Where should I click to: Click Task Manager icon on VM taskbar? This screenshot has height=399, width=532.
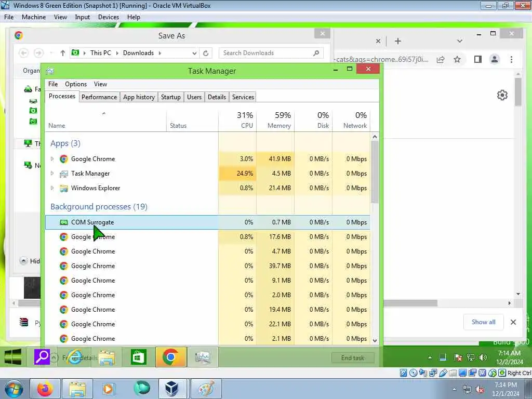pyautogui.click(x=203, y=357)
